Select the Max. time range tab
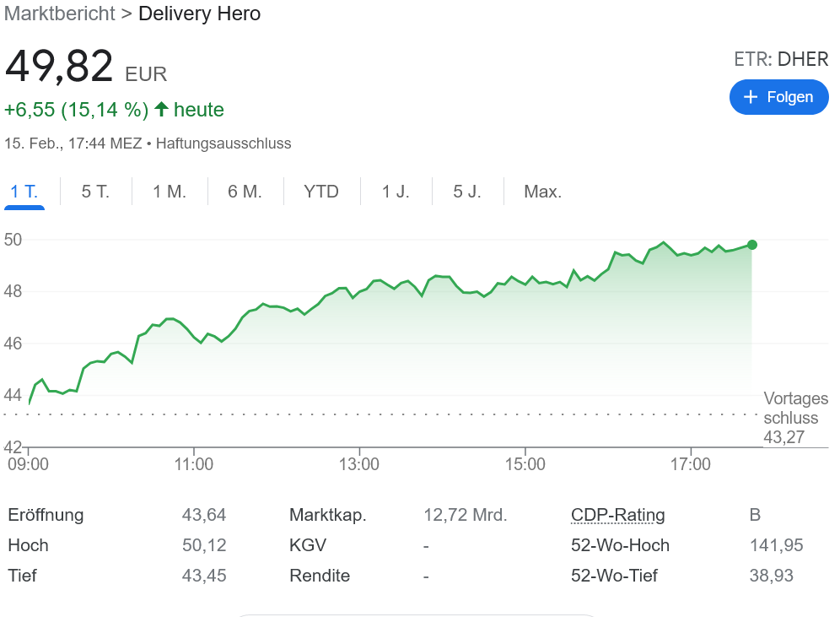 pyautogui.click(x=542, y=192)
